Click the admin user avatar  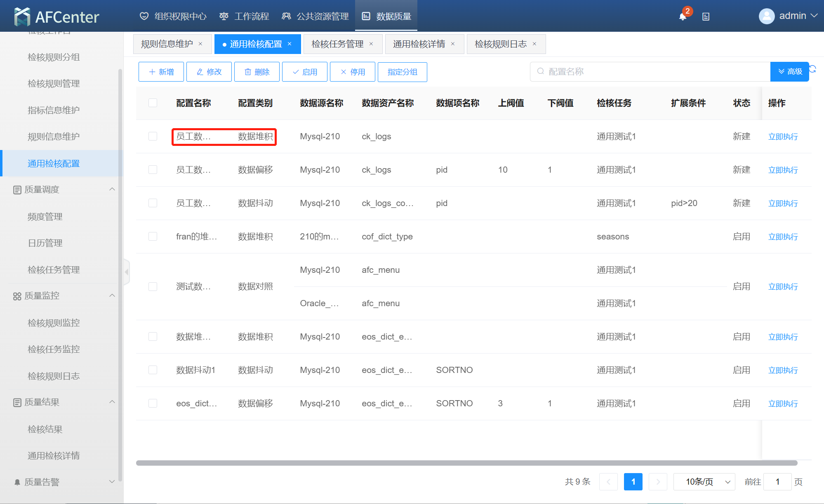coord(766,16)
